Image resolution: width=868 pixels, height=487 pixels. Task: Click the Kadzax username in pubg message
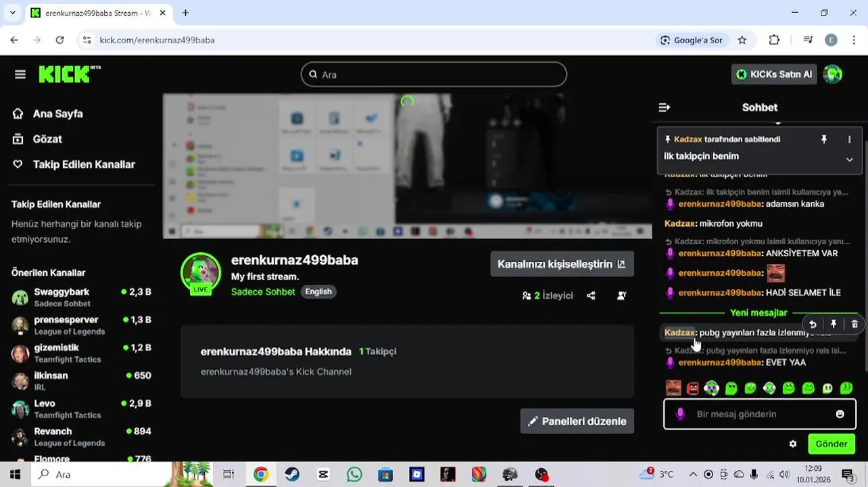(679, 333)
